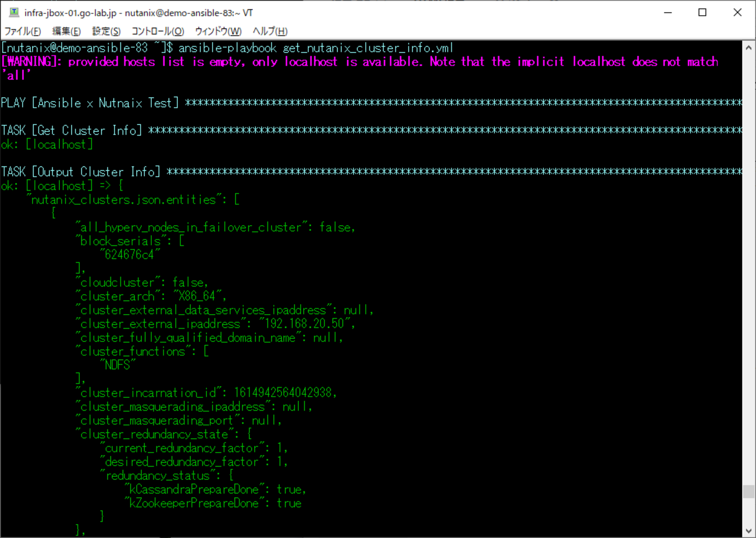Image resolution: width=756 pixels, height=538 pixels.
Task: Minimize the terminal window
Action: click(668, 12)
